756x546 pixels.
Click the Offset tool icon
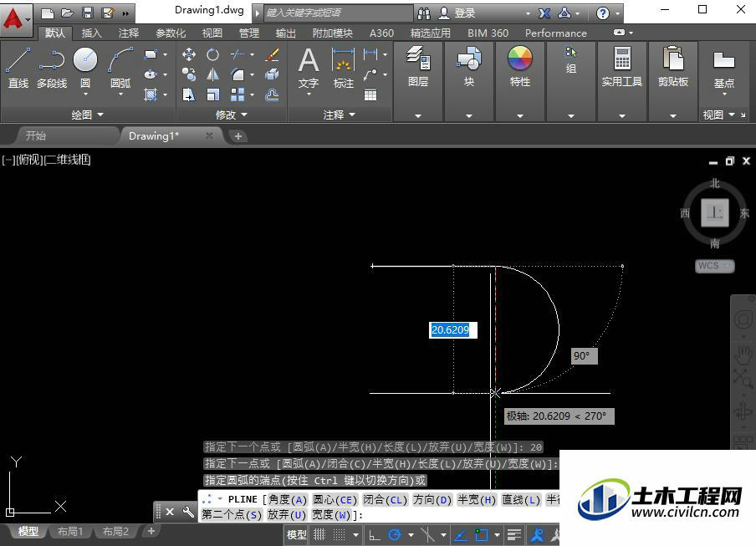pyautogui.click(x=273, y=95)
